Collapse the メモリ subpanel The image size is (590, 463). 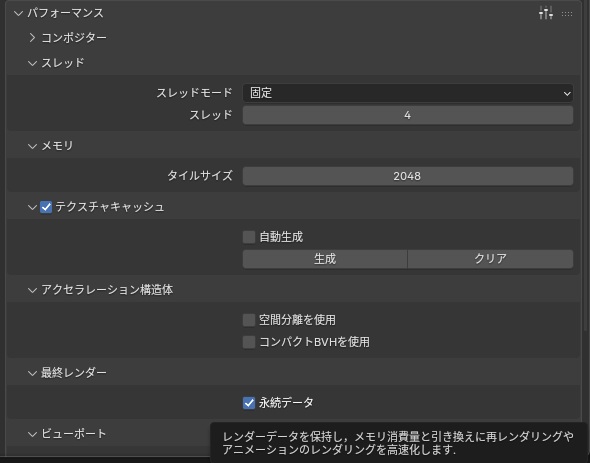(x=32, y=146)
